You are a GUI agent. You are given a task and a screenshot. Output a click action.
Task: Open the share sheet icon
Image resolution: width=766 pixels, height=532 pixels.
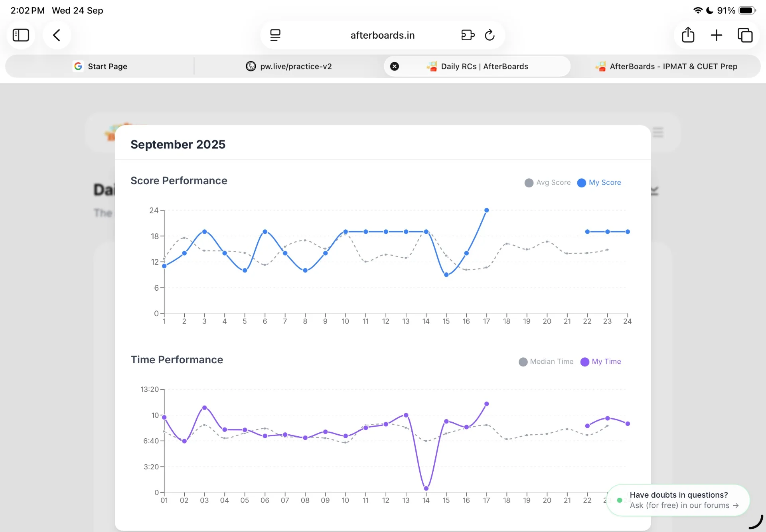point(688,35)
